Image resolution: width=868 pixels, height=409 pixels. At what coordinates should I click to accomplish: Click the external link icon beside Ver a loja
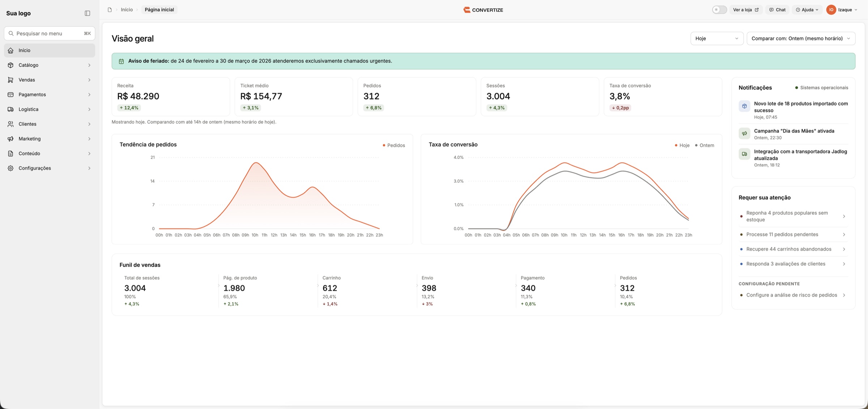point(757,10)
